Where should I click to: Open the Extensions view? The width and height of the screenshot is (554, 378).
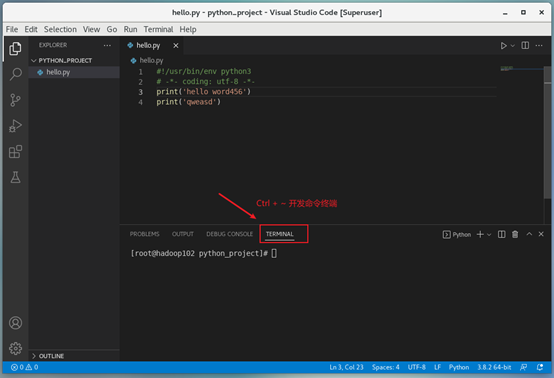tap(15, 152)
